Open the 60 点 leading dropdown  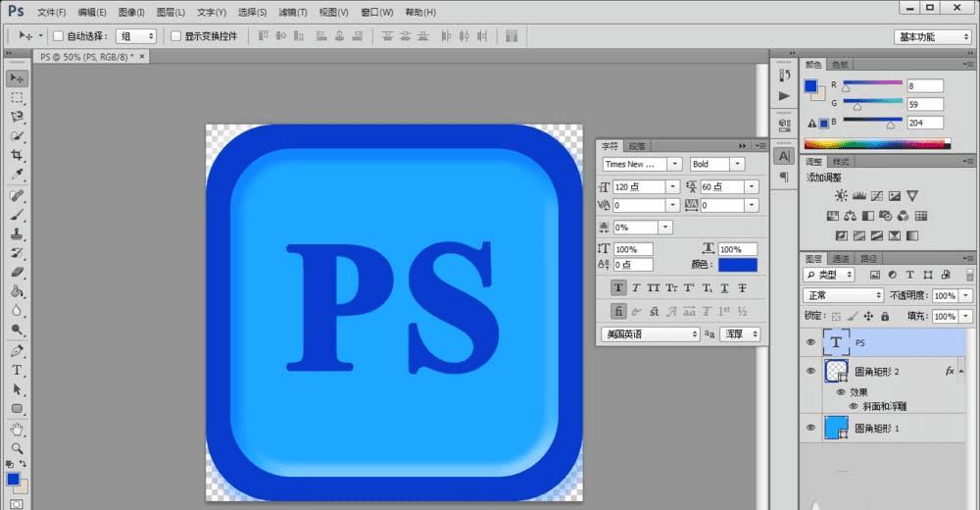(x=752, y=186)
